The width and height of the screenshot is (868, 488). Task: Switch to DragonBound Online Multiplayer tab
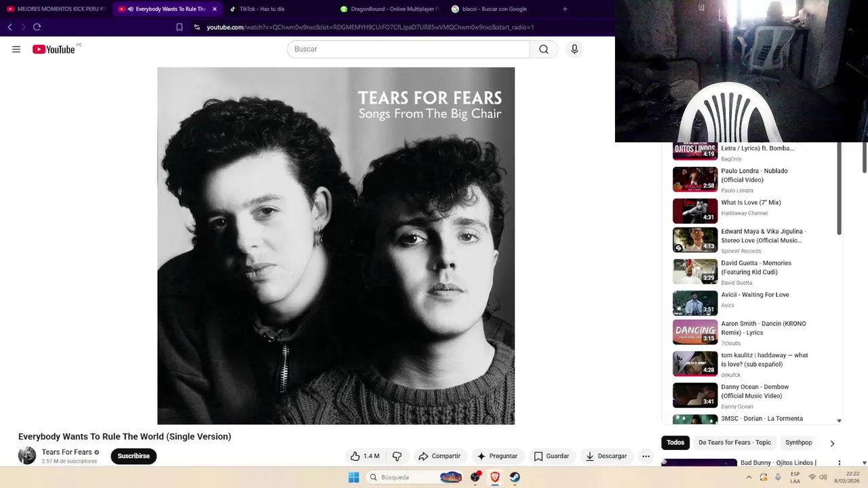[x=389, y=9]
